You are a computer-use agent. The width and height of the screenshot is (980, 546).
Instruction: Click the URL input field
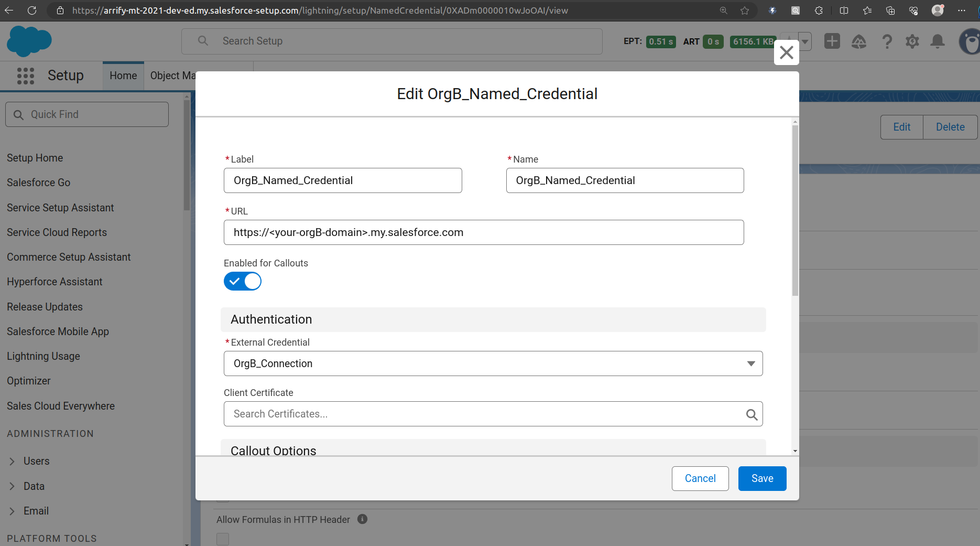483,232
